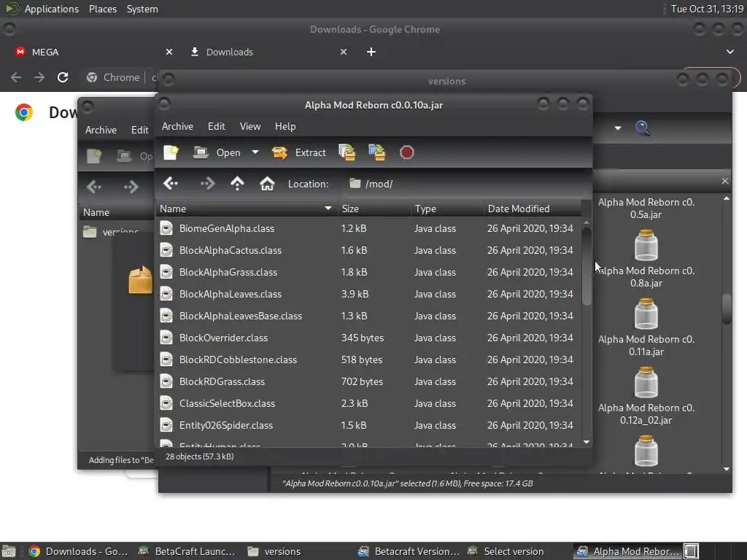
Task: Open the view dropdown arrow in versions window
Action: (617, 128)
